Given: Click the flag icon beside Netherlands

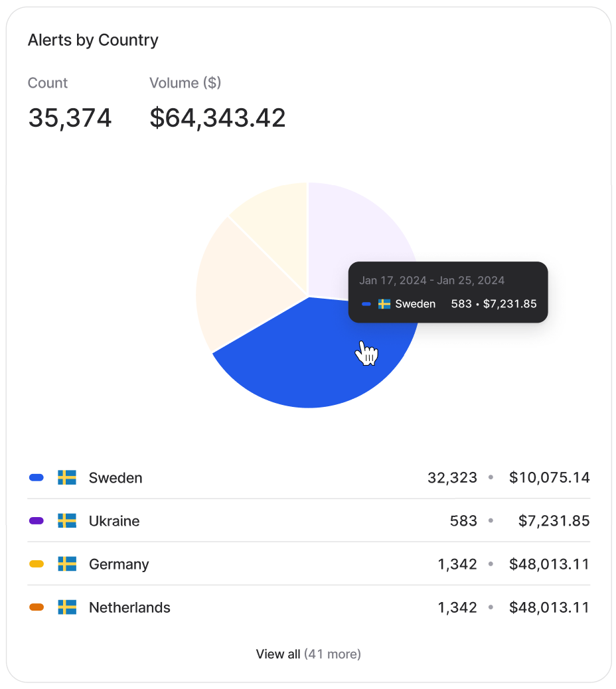Looking at the screenshot, I should coord(67,607).
